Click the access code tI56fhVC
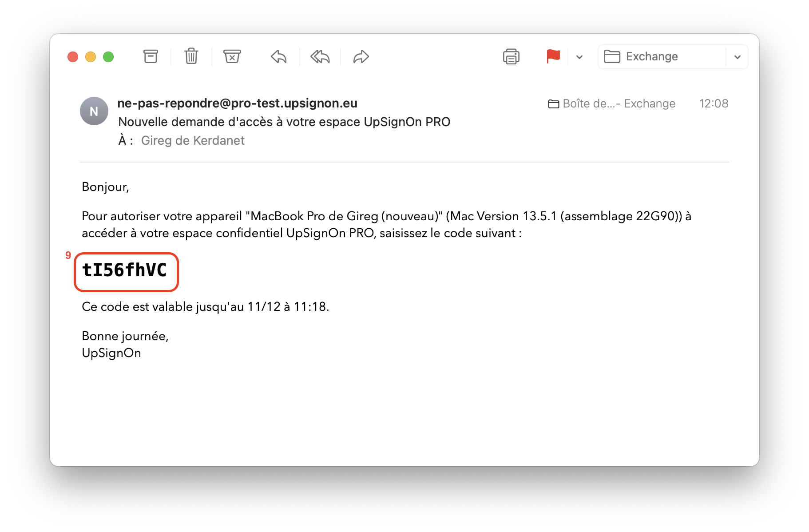This screenshot has width=809, height=532. pos(125,270)
